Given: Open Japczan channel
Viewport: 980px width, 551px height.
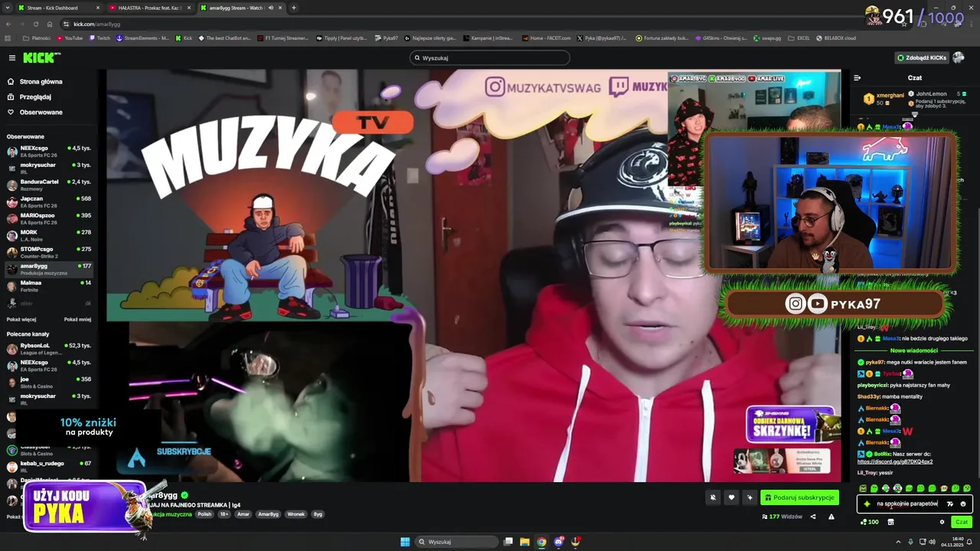Looking at the screenshot, I should pyautogui.click(x=49, y=202).
